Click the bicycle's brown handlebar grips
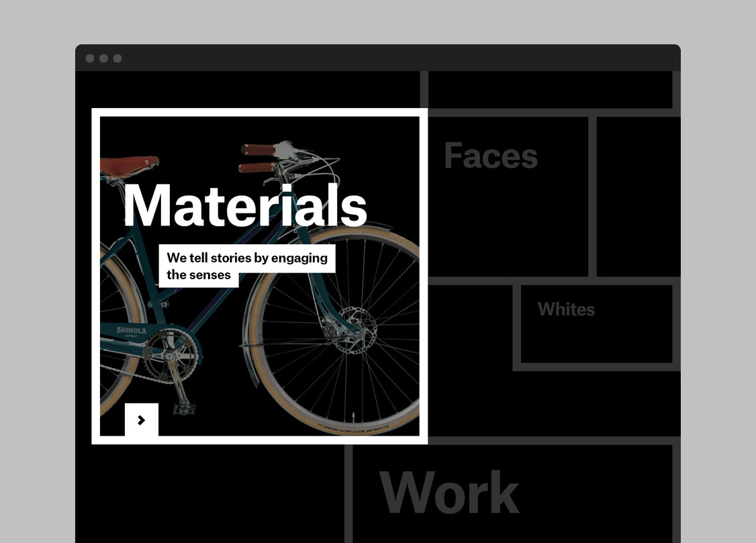The height and width of the screenshot is (543, 756). (x=258, y=150)
